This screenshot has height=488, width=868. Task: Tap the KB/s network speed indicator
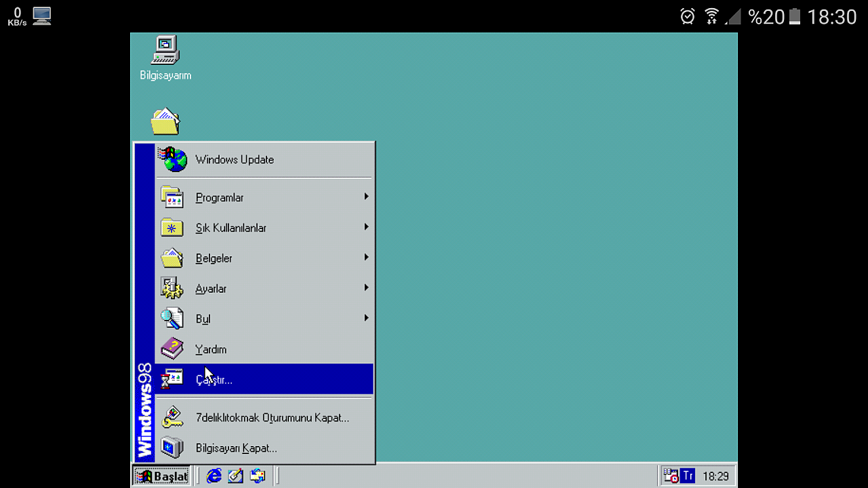pyautogui.click(x=17, y=17)
